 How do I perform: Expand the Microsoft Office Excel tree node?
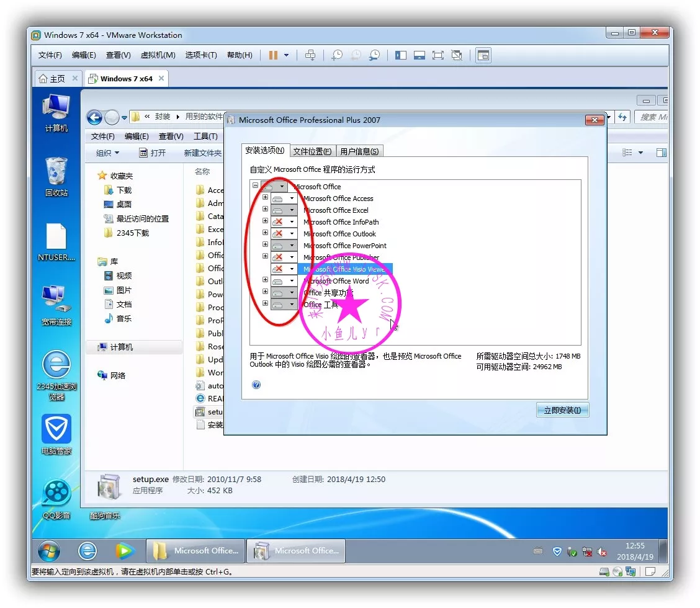[266, 210]
